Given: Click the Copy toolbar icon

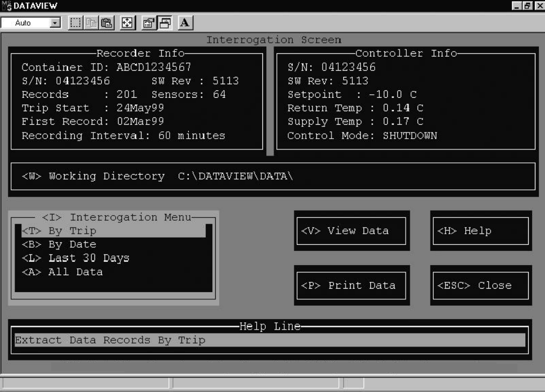Looking at the screenshot, I should pos(91,23).
